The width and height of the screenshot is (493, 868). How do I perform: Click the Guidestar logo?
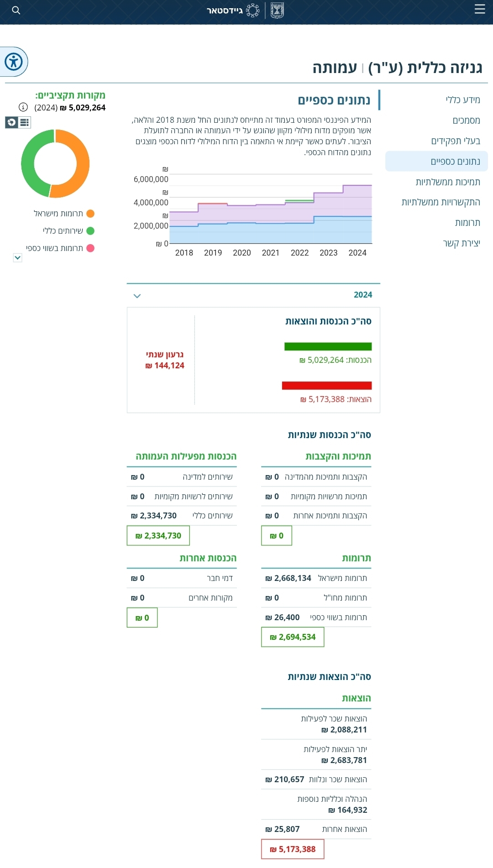click(233, 10)
